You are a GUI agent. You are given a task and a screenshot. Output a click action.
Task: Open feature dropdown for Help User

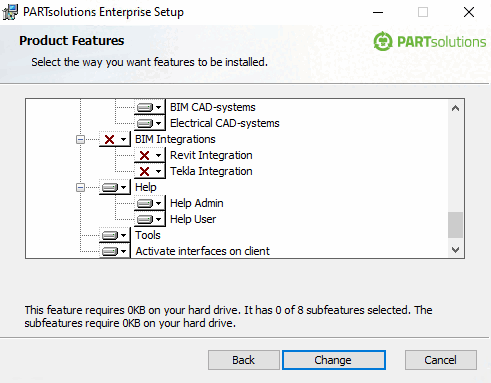coord(149,219)
